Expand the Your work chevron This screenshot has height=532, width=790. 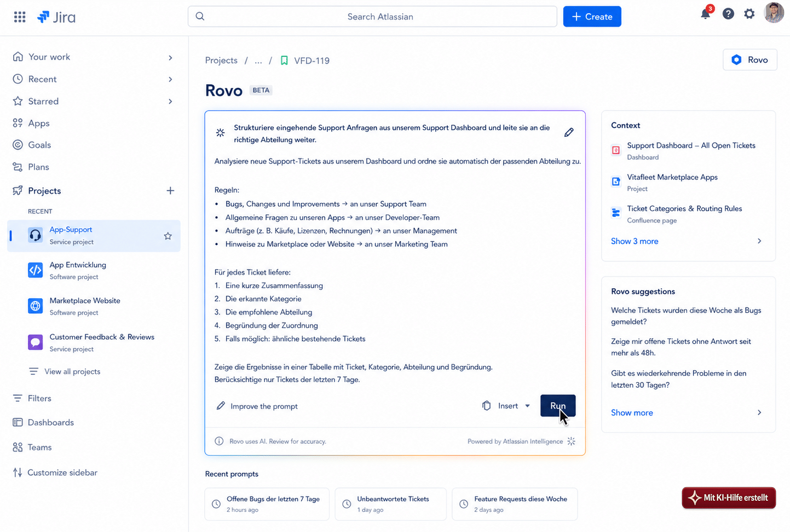170,57
